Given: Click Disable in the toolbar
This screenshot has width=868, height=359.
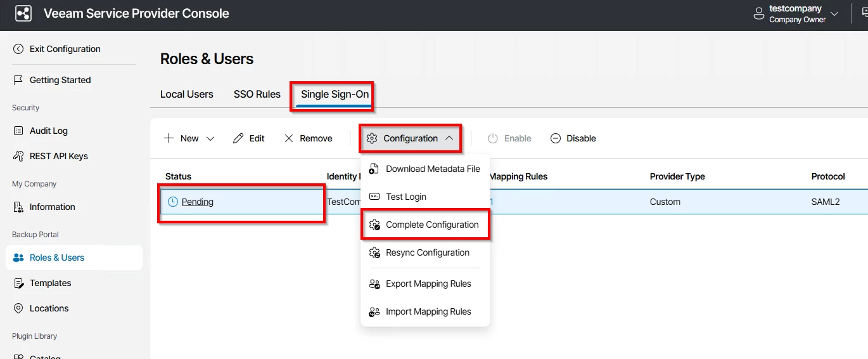Looking at the screenshot, I should pyautogui.click(x=573, y=138).
